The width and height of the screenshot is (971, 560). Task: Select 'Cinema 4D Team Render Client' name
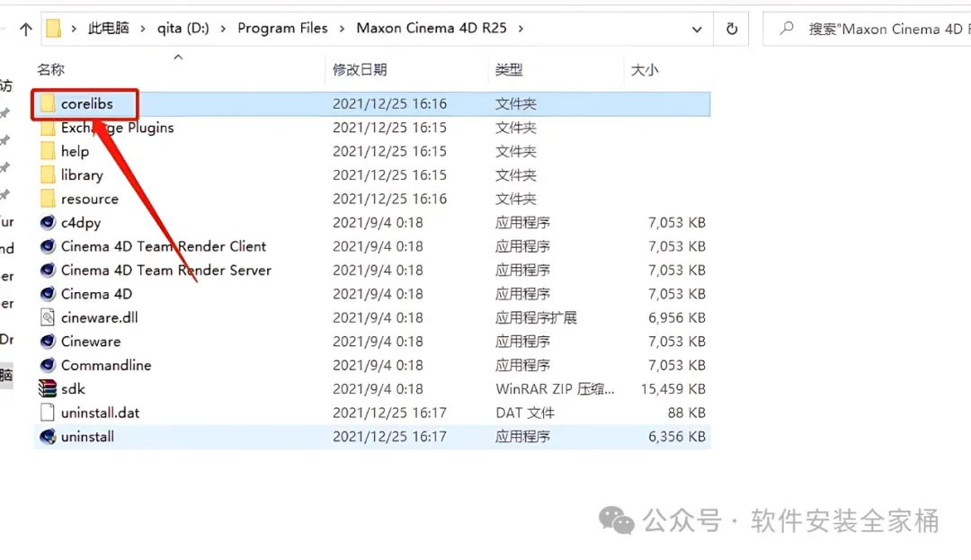click(x=164, y=246)
